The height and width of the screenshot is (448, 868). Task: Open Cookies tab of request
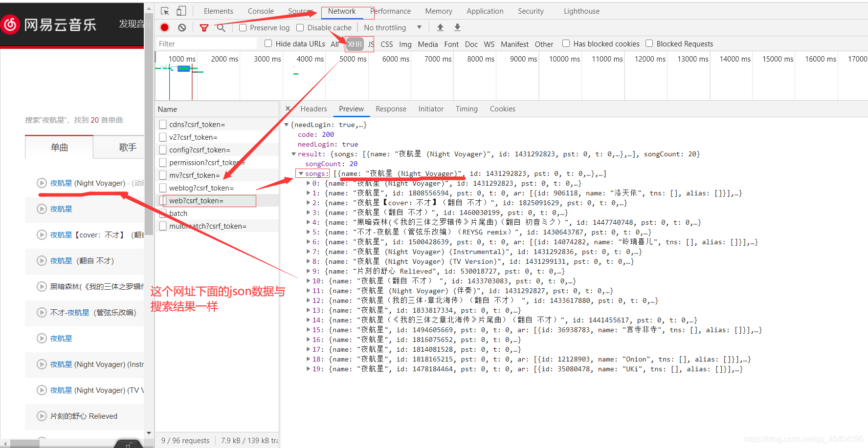coord(502,109)
